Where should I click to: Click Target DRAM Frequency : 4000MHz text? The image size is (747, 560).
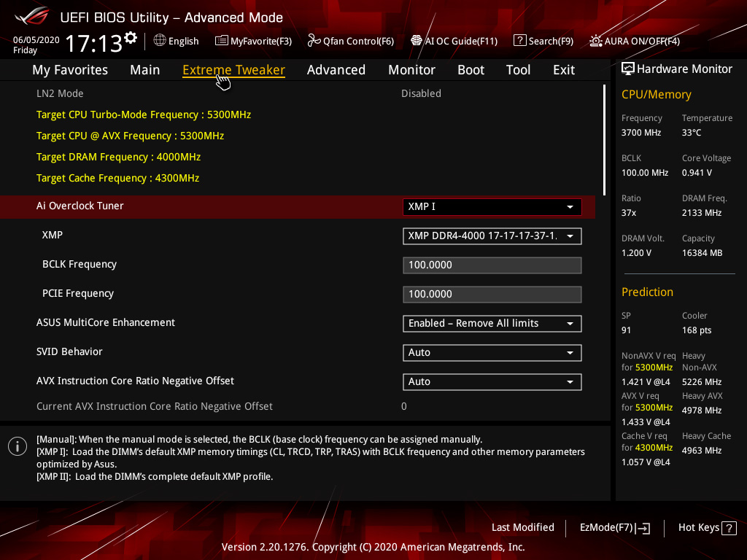coord(118,157)
